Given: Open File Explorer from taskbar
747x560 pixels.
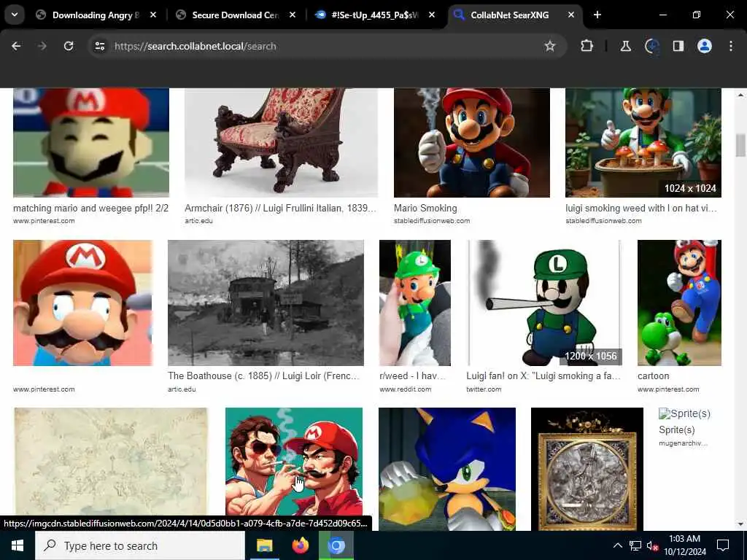Looking at the screenshot, I should (264, 545).
